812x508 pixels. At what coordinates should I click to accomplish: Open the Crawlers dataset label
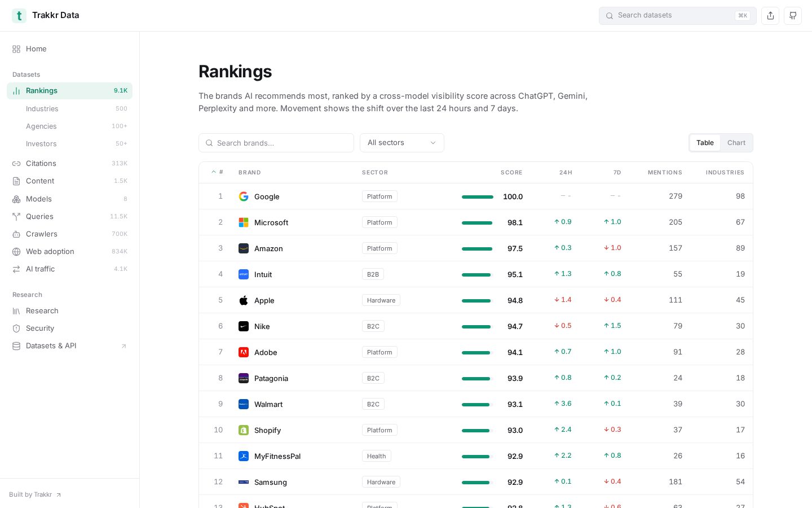point(42,234)
